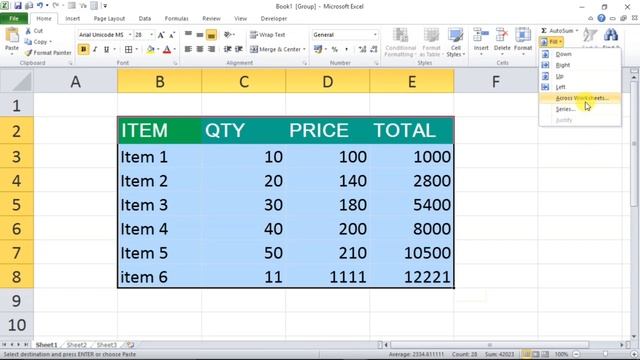Click the zoom in plus button
Screen dimensions: 640x360
point(634,354)
